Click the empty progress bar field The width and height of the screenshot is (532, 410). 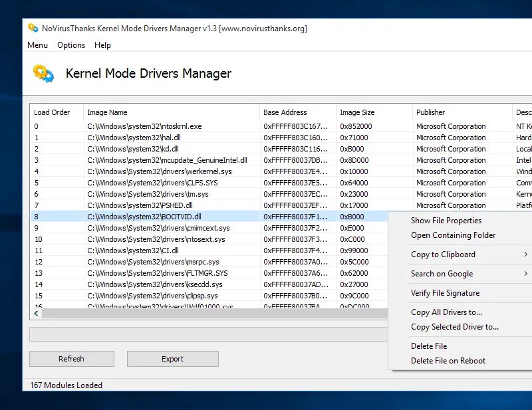209,334
